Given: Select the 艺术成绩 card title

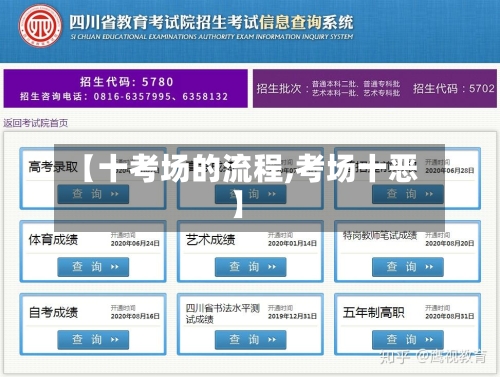Looking at the screenshot, I should point(210,239).
